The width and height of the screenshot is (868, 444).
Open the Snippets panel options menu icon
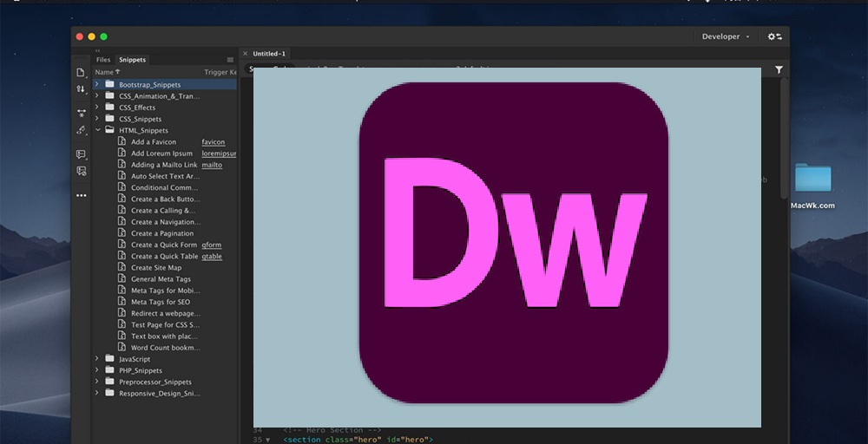230,60
